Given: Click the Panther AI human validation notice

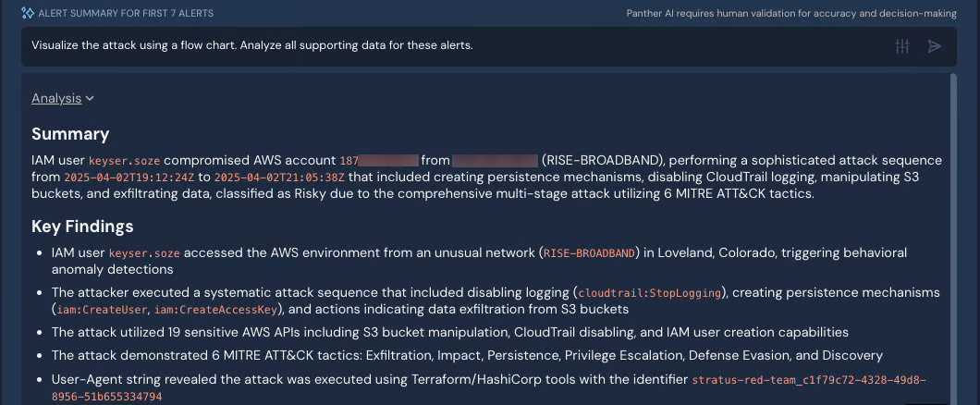Looking at the screenshot, I should pyautogui.click(x=797, y=14).
